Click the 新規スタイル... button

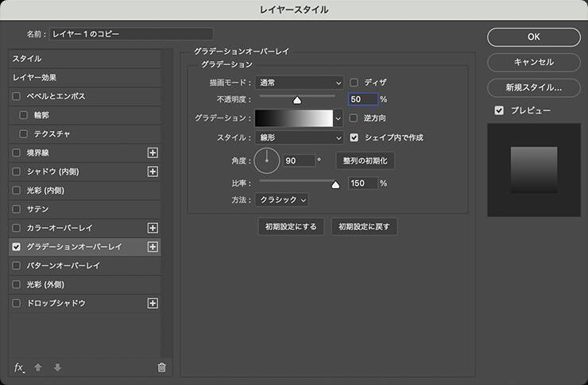pos(533,87)
